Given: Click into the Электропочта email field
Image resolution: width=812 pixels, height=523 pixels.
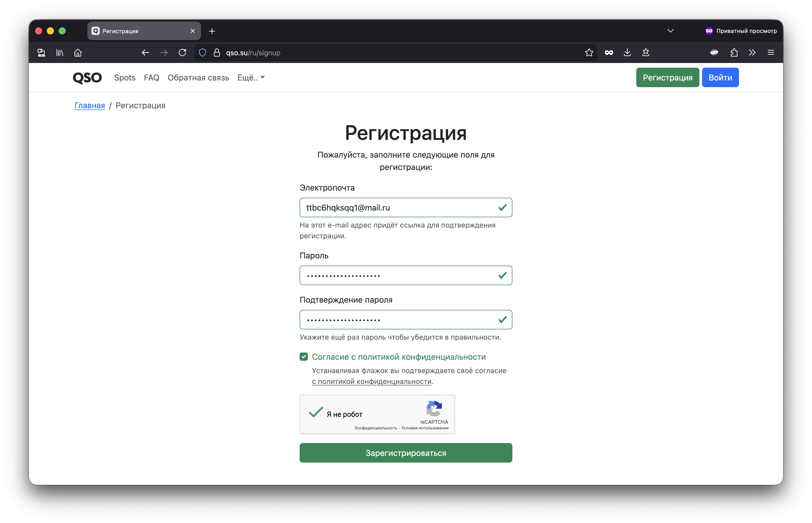Looking at the screenshot, I should (397, 208).
